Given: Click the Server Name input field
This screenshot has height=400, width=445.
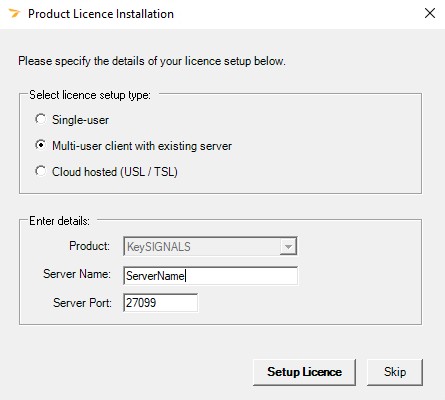Looking at the screenshot, I should tap(210, 276).
